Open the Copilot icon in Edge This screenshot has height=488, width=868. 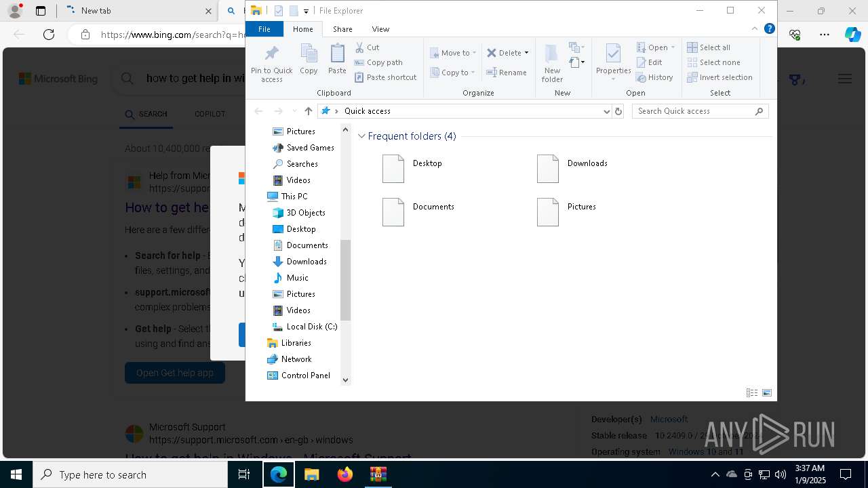[852, 35]
